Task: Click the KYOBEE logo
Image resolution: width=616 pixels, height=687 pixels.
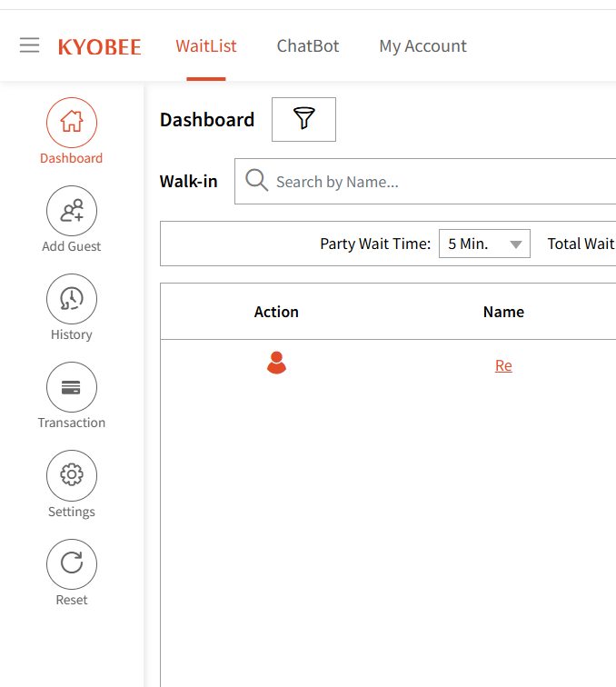Action: click(99, 47)
